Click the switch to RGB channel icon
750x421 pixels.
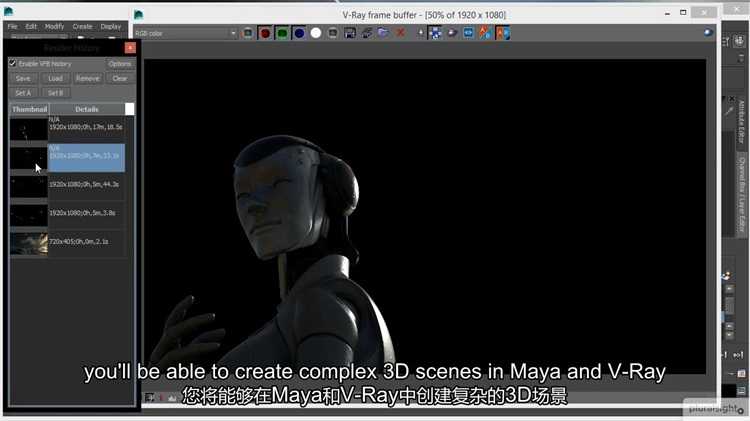[x=248, y=33]
